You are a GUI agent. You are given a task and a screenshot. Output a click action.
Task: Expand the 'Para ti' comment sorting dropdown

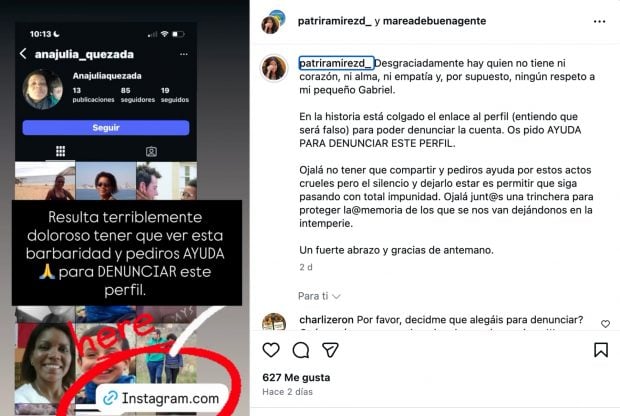pyautogui.click(x=319, y=296)
